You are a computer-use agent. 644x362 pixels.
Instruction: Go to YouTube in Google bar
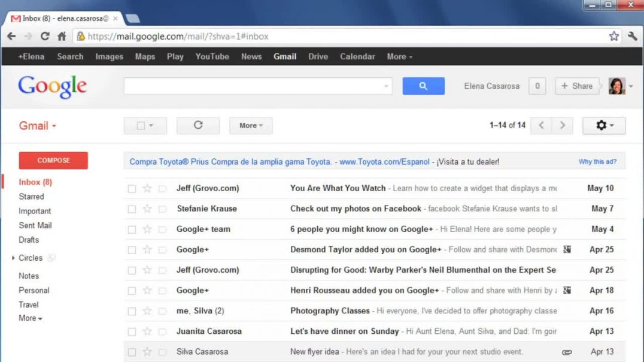212,57
